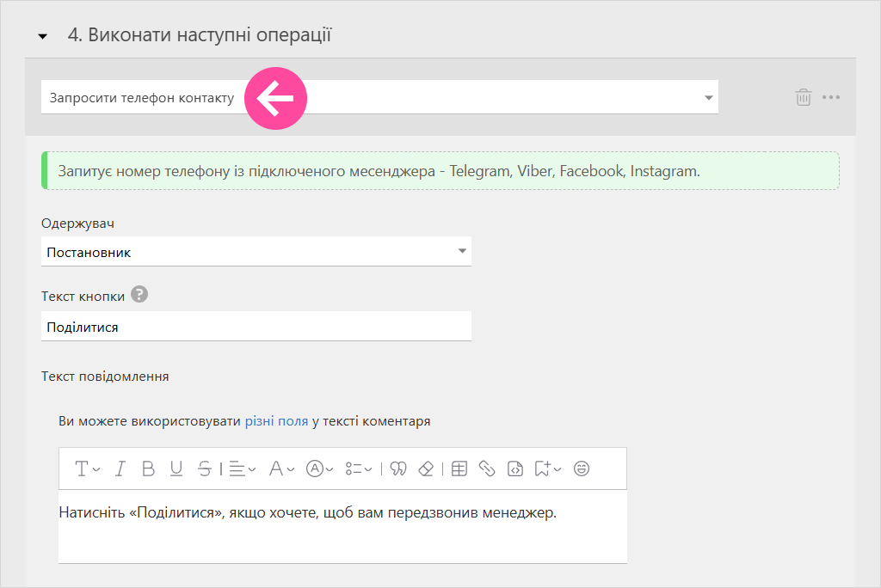
Task: Clear formatting with the eraser icon
Action: (425, 469)
